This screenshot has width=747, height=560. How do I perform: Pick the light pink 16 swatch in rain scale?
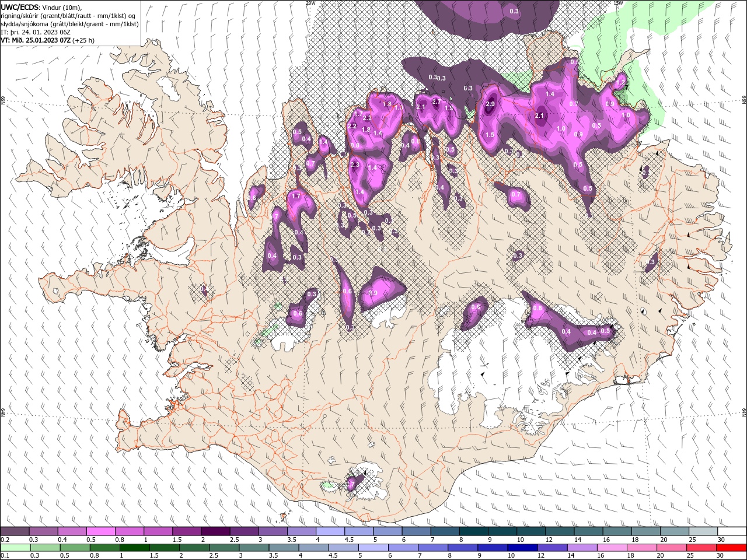(x=612, y=548)
